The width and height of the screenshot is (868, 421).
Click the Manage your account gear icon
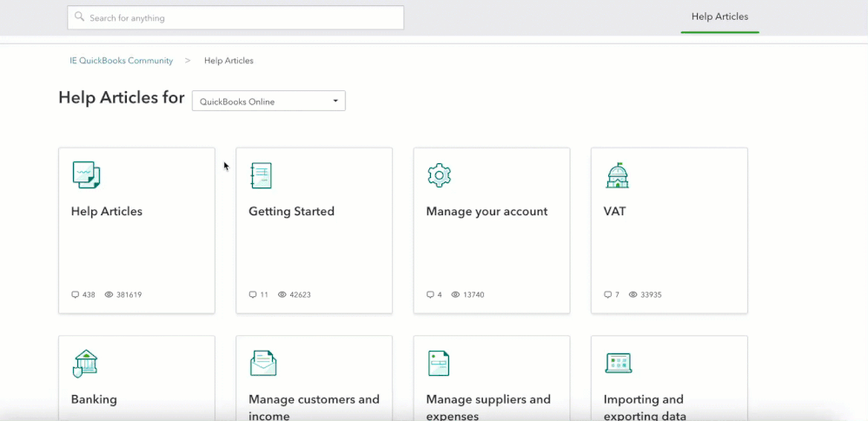440,175
